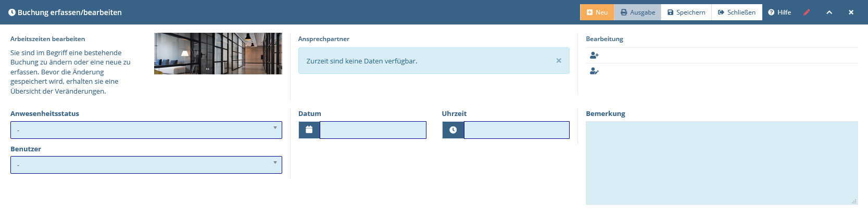Click into the Uhrzeit input field

coord(517,130)
